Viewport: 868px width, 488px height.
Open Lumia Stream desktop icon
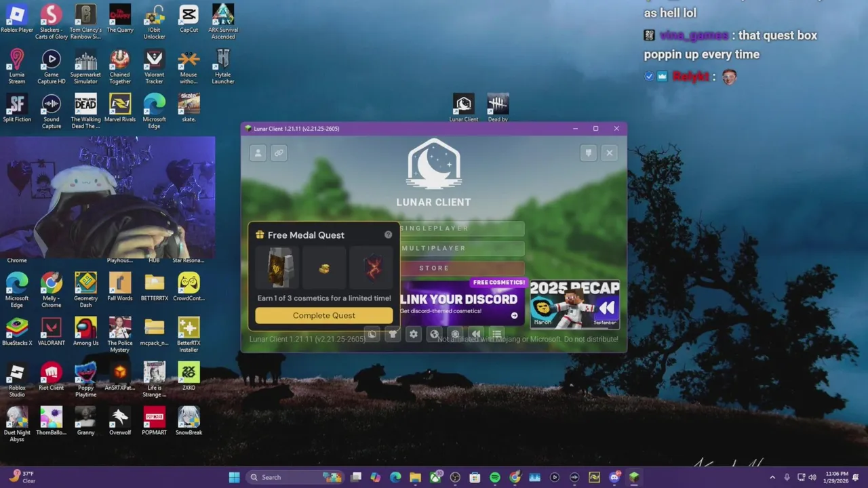click(17, 66)
